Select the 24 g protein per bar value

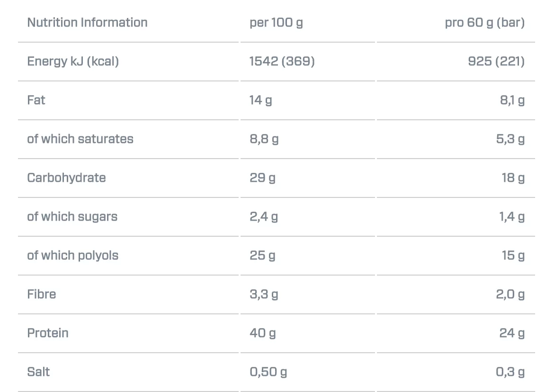click(512, 333)
